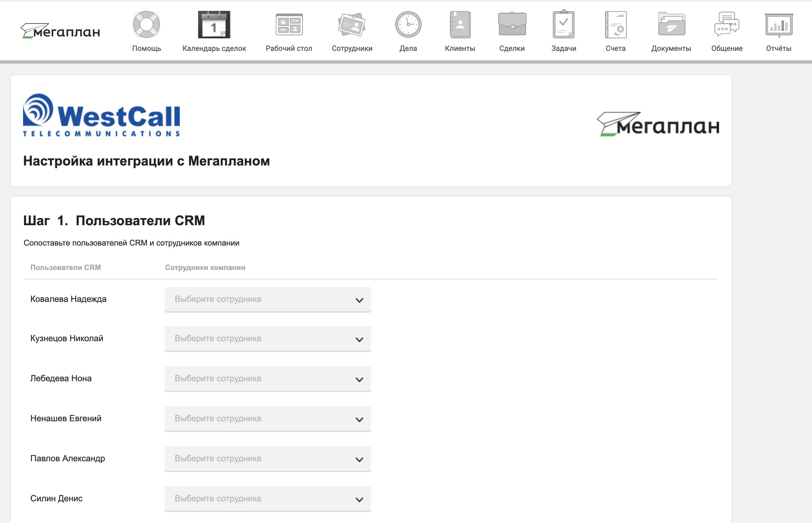Select the Клиенты menu label
The width and height of the screenshot is (812, 523).
pyautogui.click(x=460, y=49)
